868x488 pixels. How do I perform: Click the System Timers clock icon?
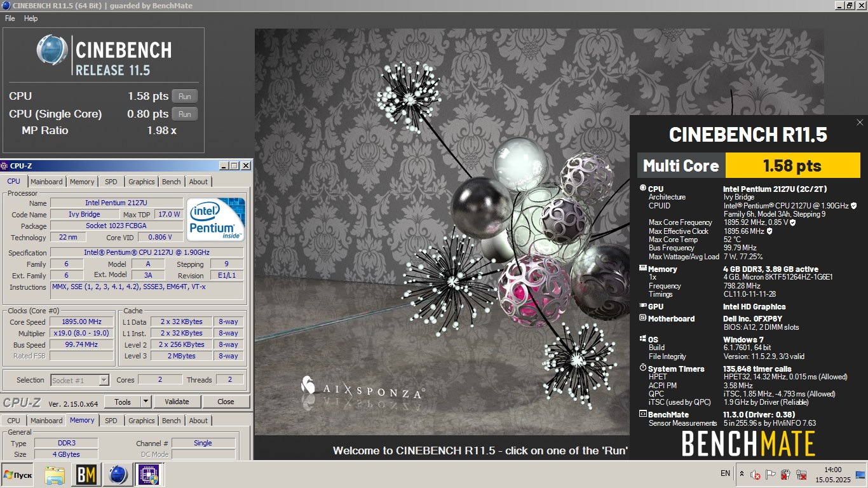[642, 369]
